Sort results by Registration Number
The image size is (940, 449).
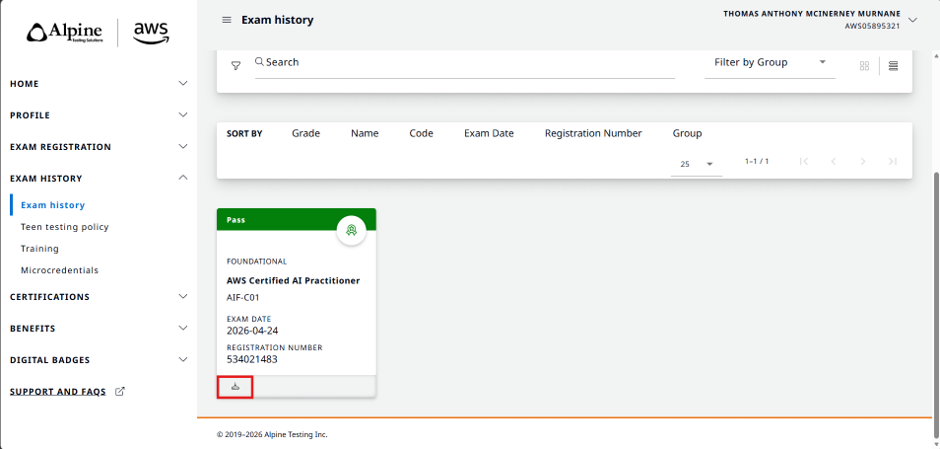pos(593,133)
